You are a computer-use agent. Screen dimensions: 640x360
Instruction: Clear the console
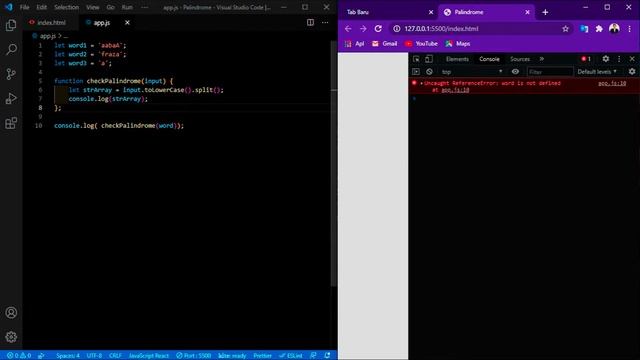pos(429,72)
